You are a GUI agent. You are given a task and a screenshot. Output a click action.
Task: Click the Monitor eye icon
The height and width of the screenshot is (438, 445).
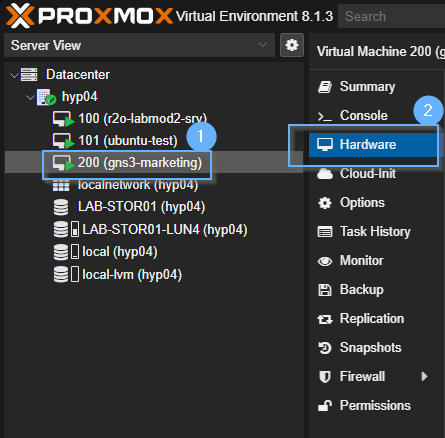click(325, 261)
